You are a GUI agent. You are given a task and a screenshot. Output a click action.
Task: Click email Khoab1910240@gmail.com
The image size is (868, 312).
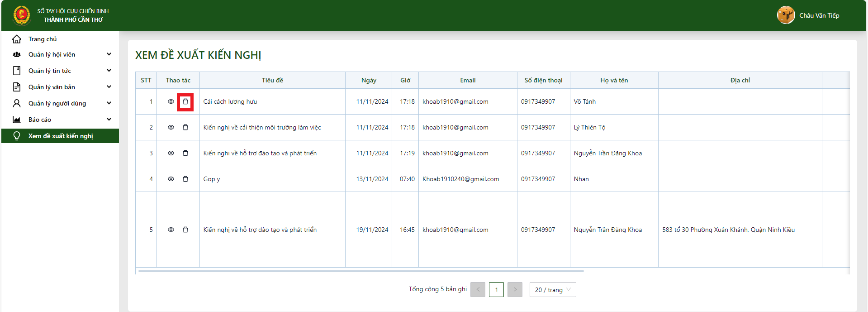coord(461,179)
